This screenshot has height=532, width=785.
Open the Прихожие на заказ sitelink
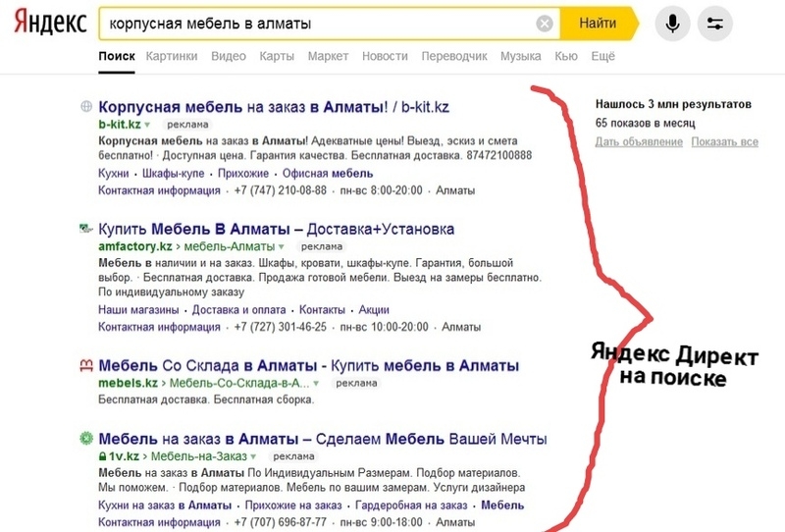point(293,505)
